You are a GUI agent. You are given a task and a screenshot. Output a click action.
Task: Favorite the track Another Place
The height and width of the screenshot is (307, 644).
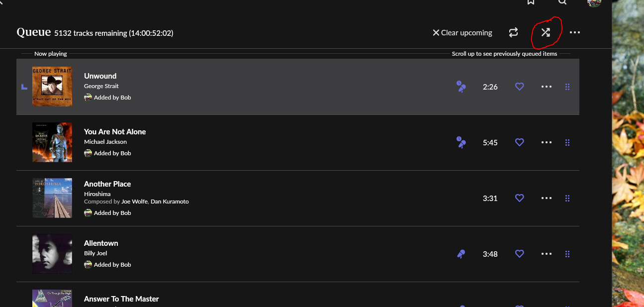(x=520, y=198)
